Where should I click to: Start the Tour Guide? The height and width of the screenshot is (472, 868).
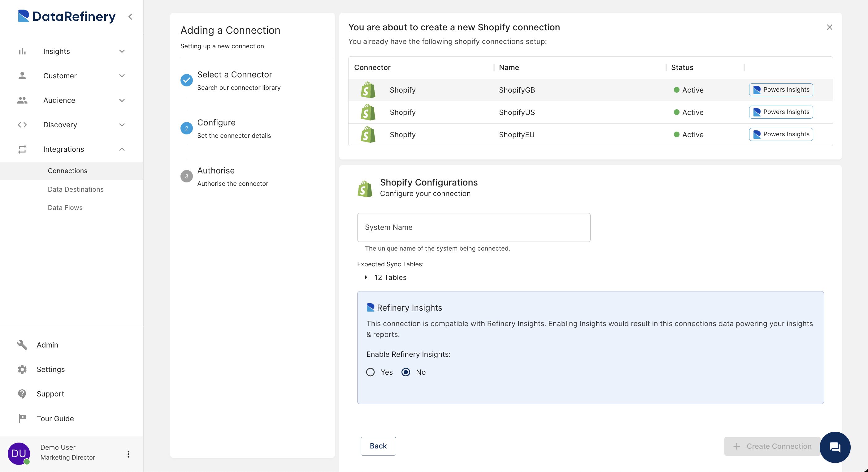[x=55, y=418]
